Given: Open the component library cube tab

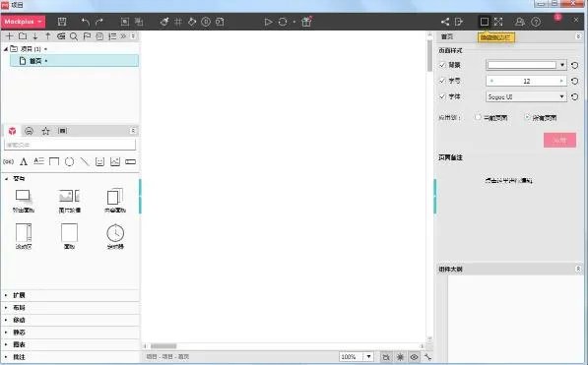Looking at the screenshot, I should [13, 131].
